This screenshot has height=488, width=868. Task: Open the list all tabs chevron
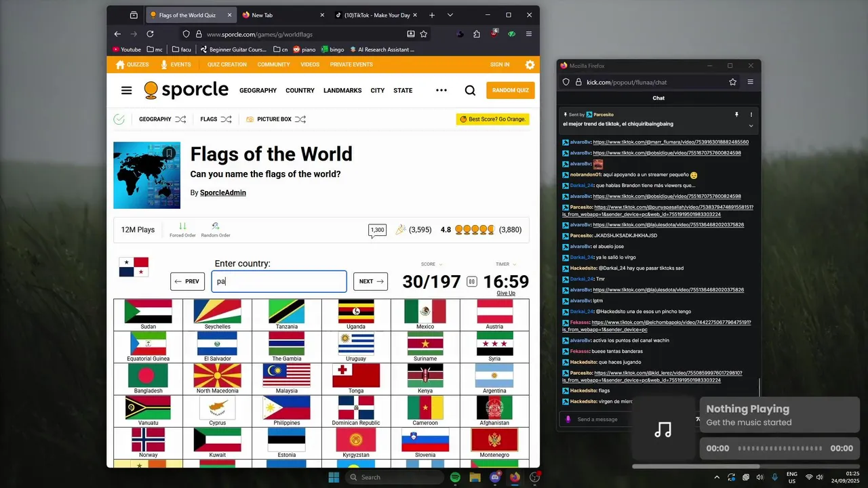coord(450,15)
